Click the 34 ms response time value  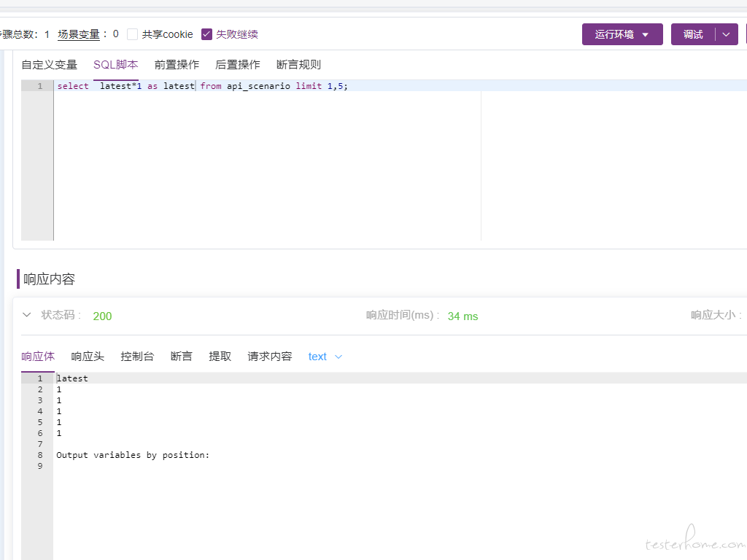[x=462, y=316]
